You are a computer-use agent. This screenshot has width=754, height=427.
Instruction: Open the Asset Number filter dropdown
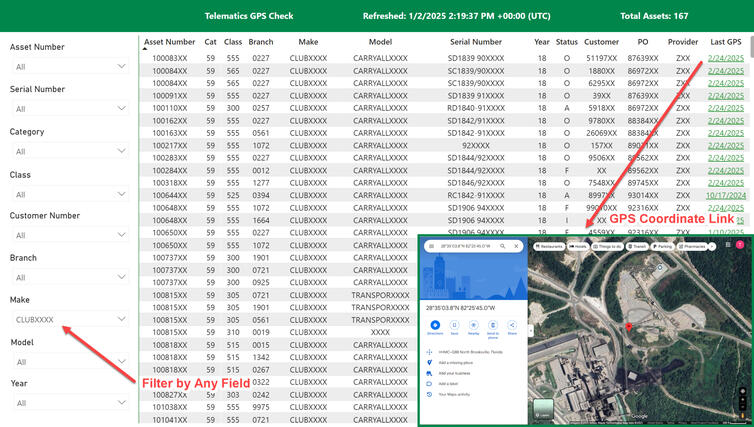coord(68,66)
